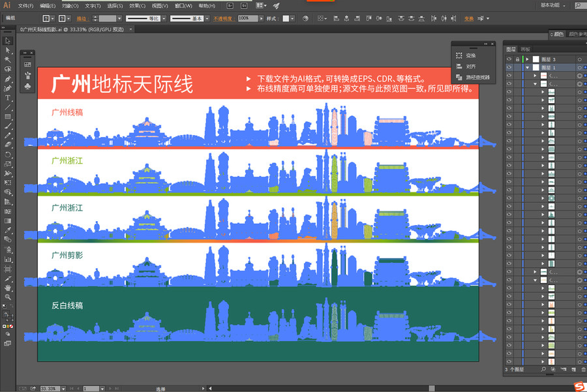Image resolution: width=587 pixels, height=392 pixels.
Task: Click the Adobe Stock (St) icon
Action: pos(244,6)
